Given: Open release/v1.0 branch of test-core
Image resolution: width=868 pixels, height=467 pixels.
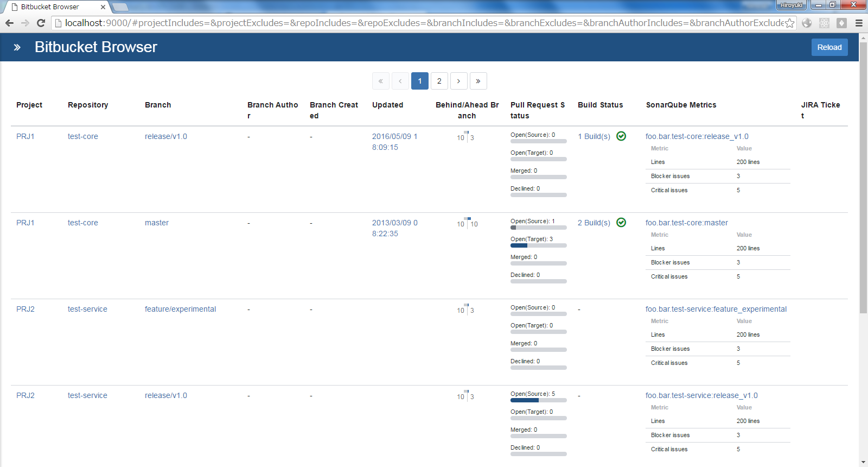Looking at the screenshot, I should 166,136.
